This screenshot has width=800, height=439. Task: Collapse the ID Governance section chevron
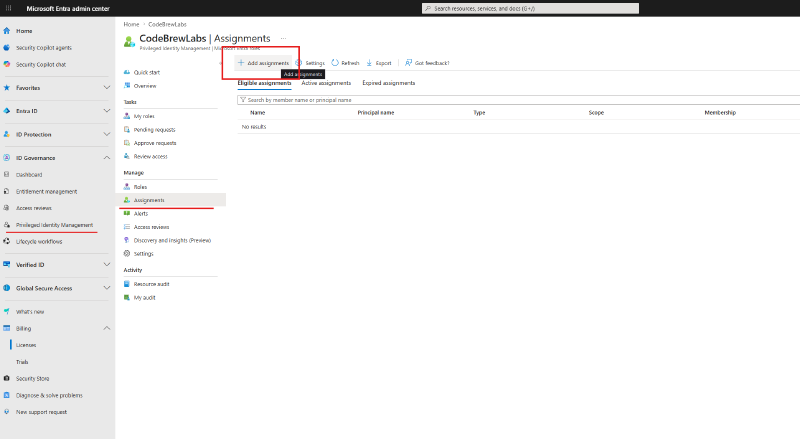tap(107, 158)
